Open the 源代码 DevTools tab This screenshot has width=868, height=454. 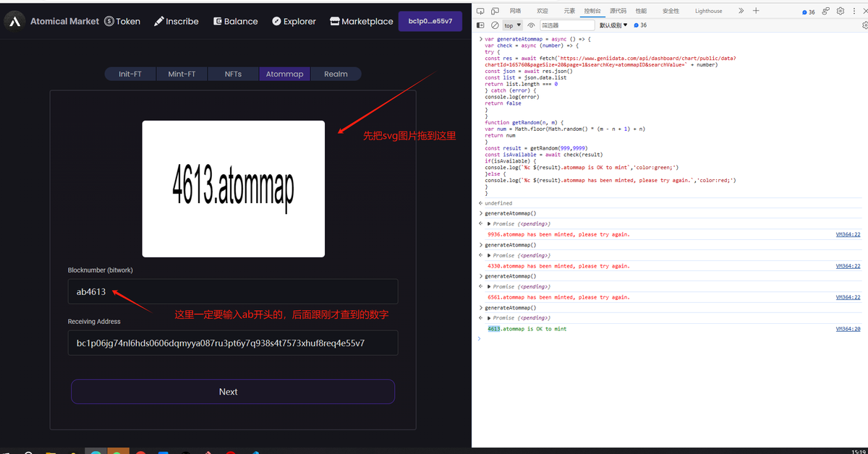click(x=618, y=11)
